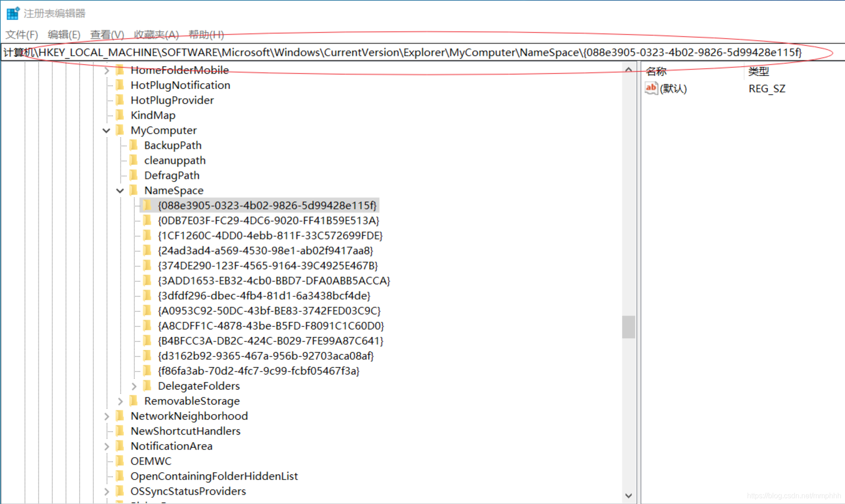Click the tree scrollbar up arrow
Viewport: 845px width, 504px height.
click(629, 70)
